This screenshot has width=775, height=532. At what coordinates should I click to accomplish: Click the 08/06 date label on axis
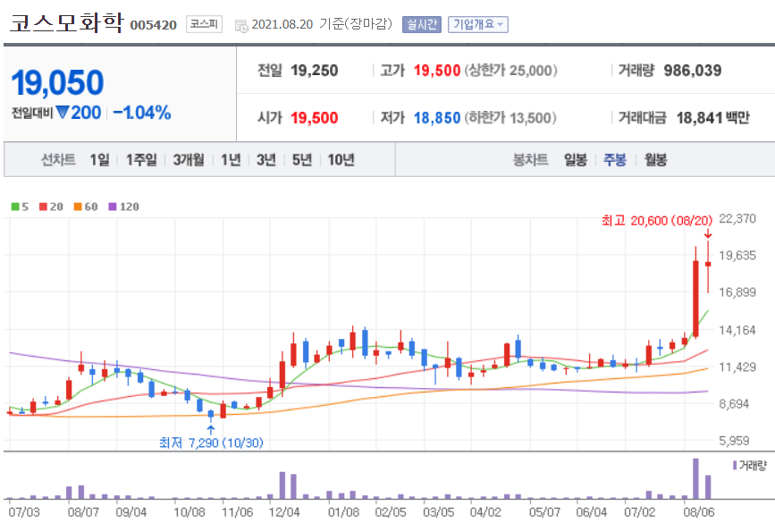pos(698,511)
